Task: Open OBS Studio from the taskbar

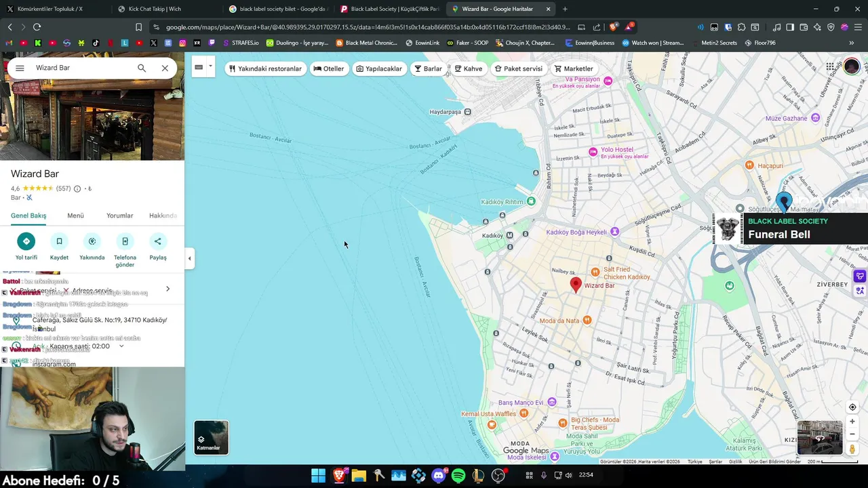Action: coord(498,476)
